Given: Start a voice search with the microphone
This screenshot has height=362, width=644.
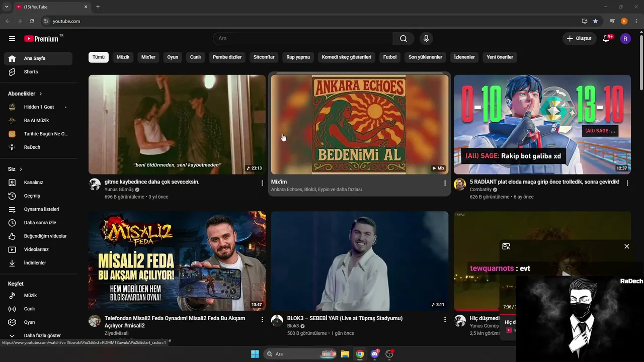Looking at the screenshot, I should click(426, 39).
